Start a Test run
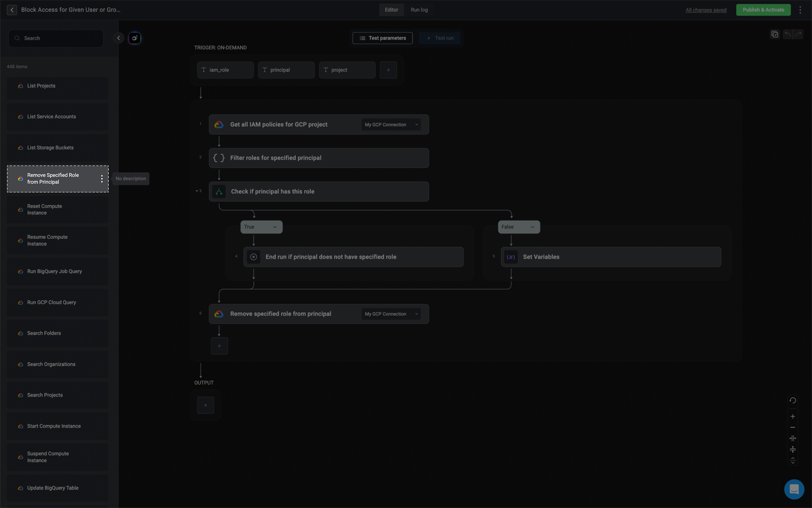 pos(440,38)
